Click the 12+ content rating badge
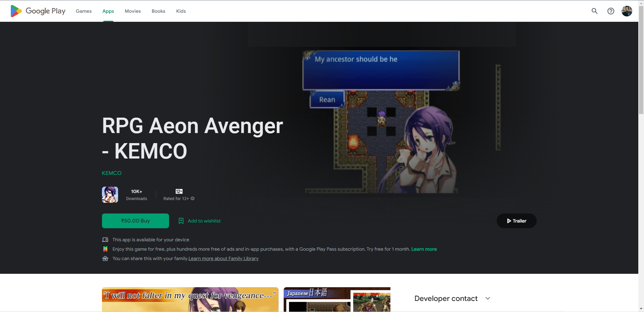This screenshot has width=644, height=312. point(179,191)
